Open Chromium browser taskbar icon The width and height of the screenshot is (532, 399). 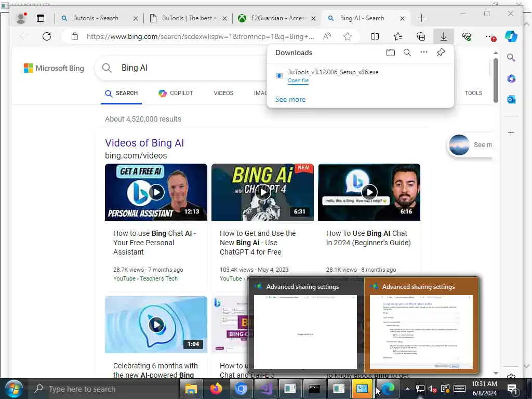tap(241, 389)
